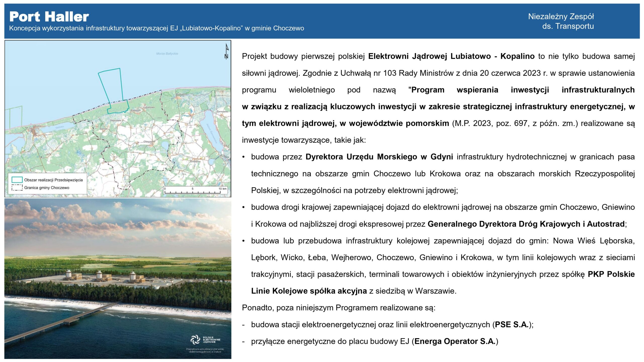Click the dashed Granica gminy Choczewo legend symbol

pyautogui.click(x=17, y=188)
